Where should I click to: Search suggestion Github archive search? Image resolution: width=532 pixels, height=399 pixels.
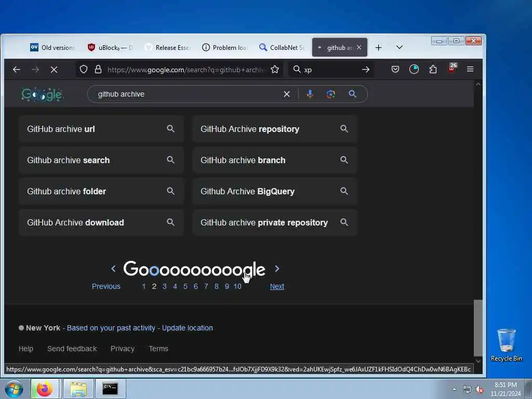pyautogui.click(x=101, y=160)
